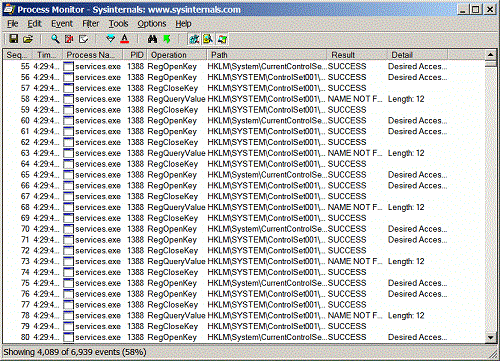Click the vertical scrollbar thumb
The image size is (500, 361).
coord(490,64)
